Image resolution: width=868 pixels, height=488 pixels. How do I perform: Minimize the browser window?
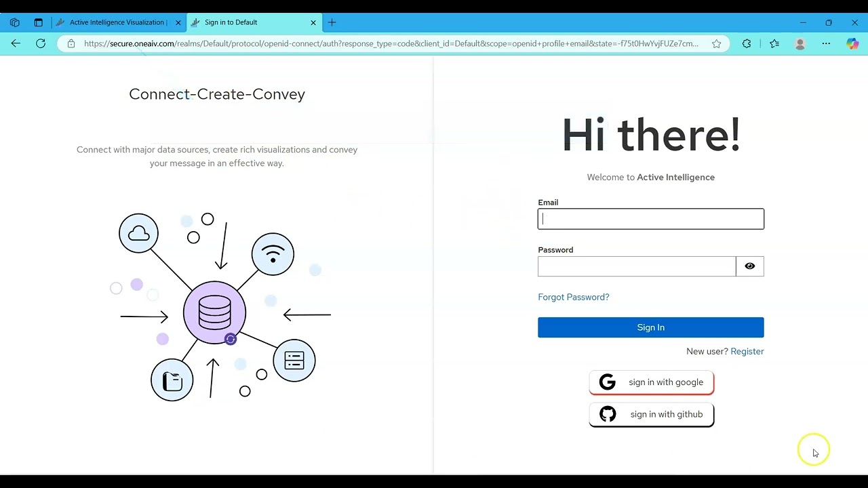click(x=803, y=22)
